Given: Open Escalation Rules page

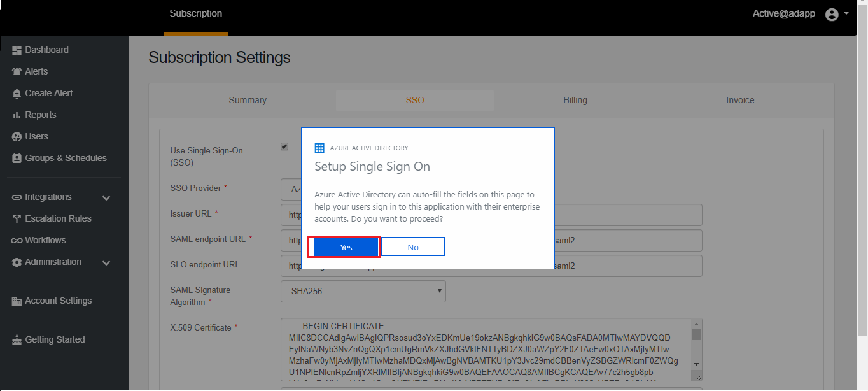Looking at the screenshot, I should [x=59, y=218].
